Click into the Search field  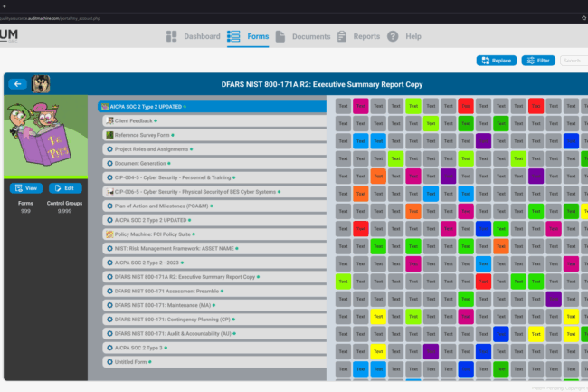pos(574,61)
